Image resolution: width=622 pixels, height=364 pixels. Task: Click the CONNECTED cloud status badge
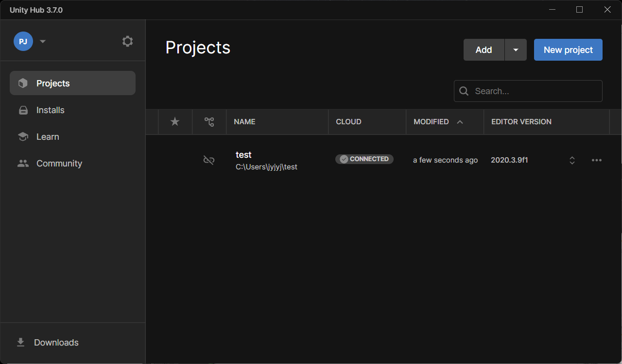[x=364, y=159]
